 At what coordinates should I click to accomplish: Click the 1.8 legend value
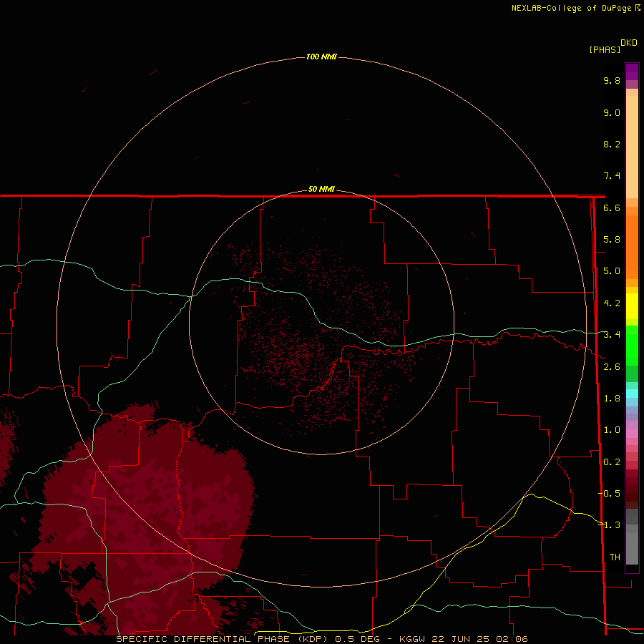click(612, 399)
